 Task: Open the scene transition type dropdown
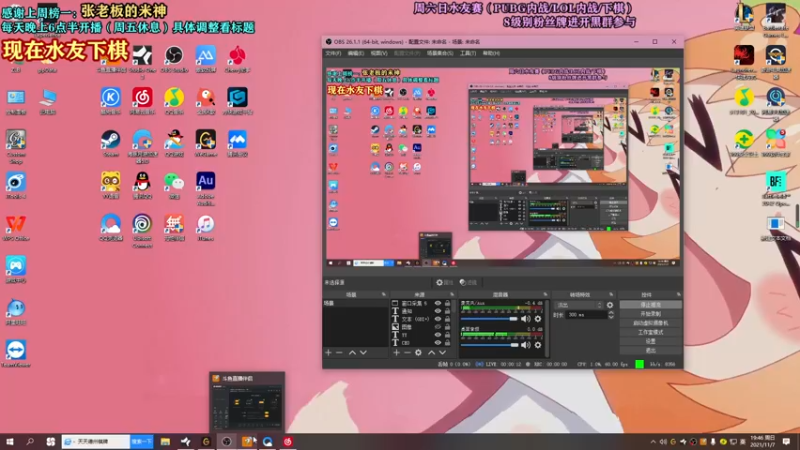tap(579, 305)
